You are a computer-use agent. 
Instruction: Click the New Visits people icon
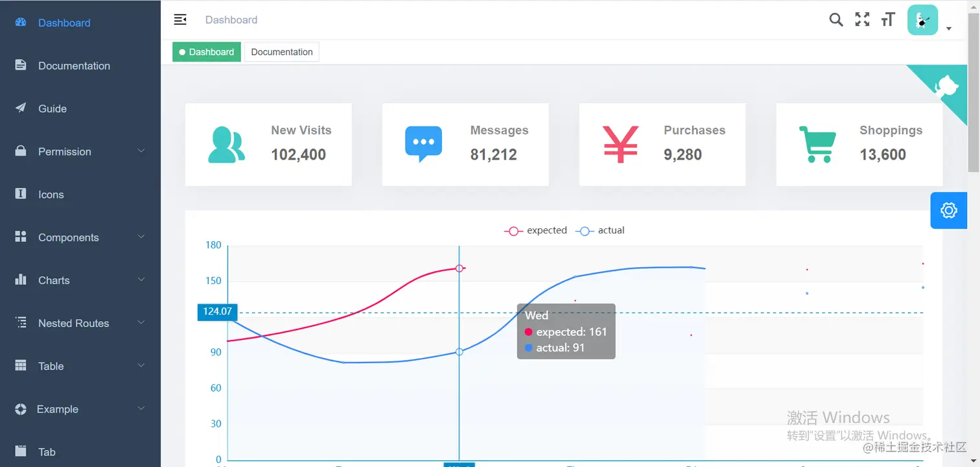click(x=226, y=145)
